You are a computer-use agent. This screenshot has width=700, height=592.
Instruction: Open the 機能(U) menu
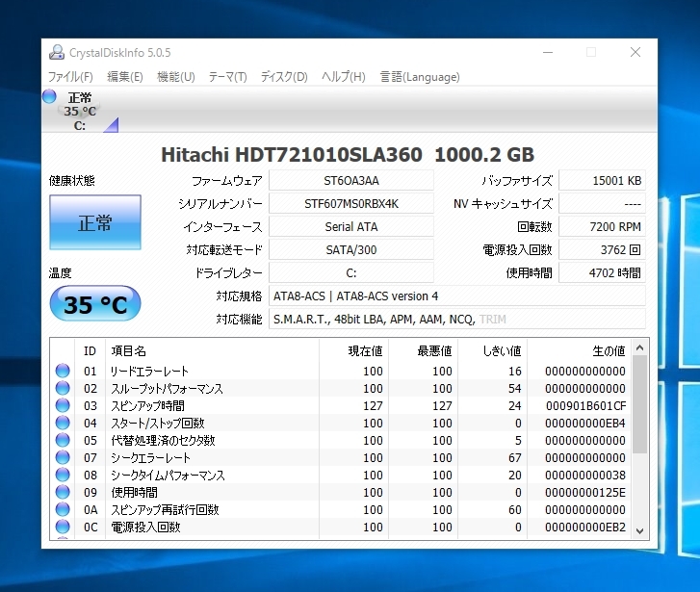coord(175,77)
